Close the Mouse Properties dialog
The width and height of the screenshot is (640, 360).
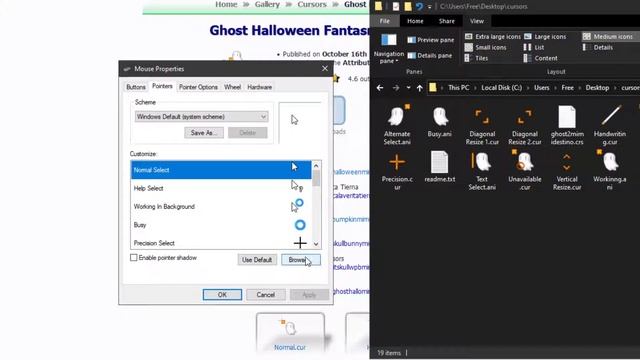click(x=325, y=69)
